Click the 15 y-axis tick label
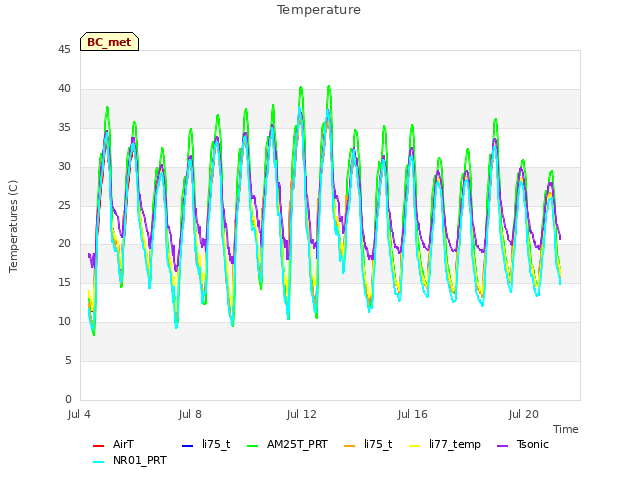This screenshot has width=640, height=480. (x=64, y=282)
